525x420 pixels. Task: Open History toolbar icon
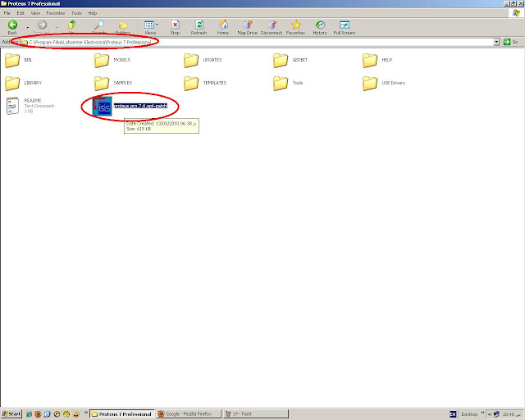tap(320, 27)
